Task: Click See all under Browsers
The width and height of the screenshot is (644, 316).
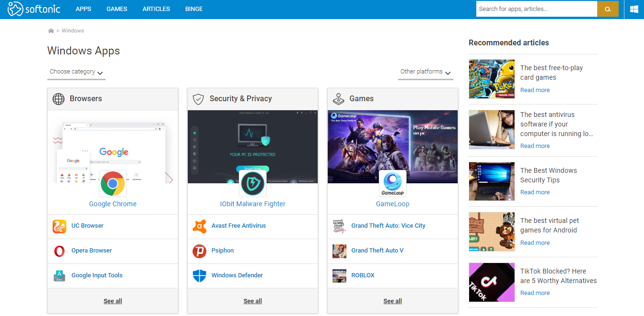Action: click(113, 301)
